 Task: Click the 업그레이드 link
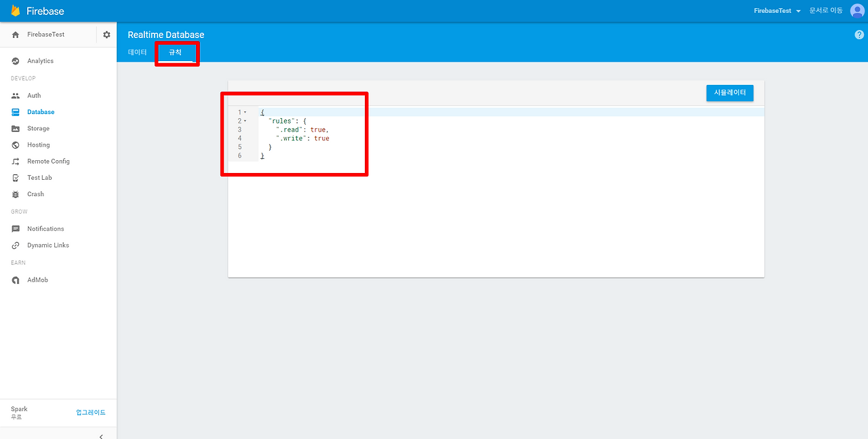tap(91, 412)
